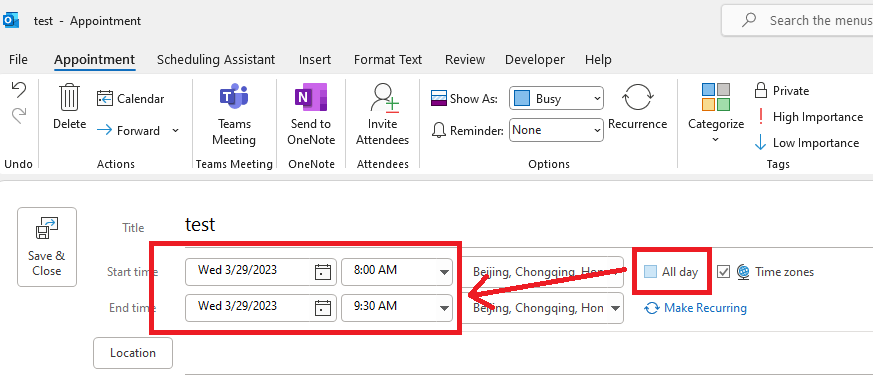
Task: Click the Location button
Action: pyautogui.click(x=133, y=353)
